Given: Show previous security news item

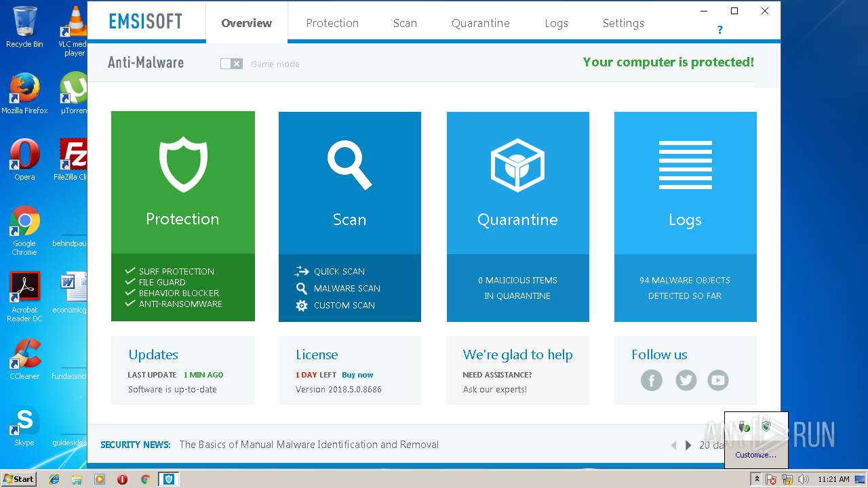Looking at the screenshot, I should 673,445.
